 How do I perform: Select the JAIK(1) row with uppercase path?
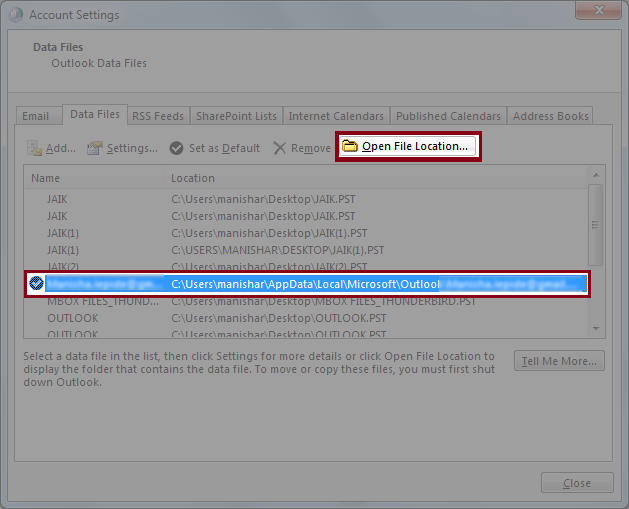tap(306, 250)
